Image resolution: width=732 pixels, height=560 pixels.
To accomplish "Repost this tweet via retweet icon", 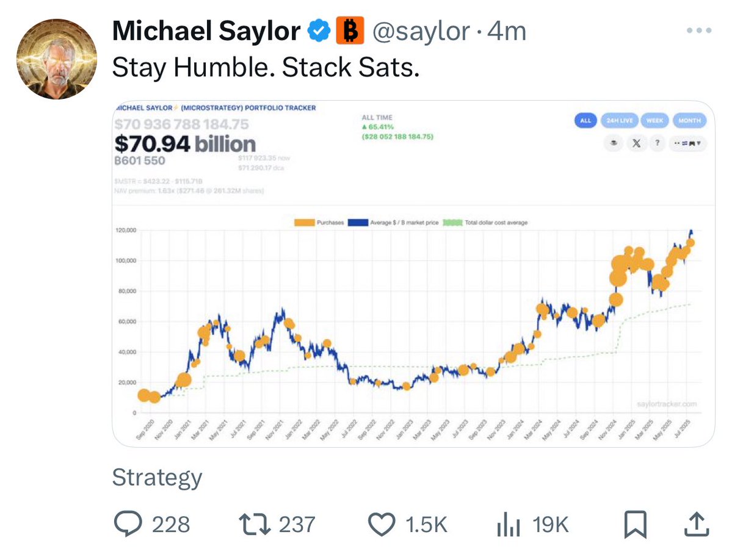I will [x=255, y=524].
